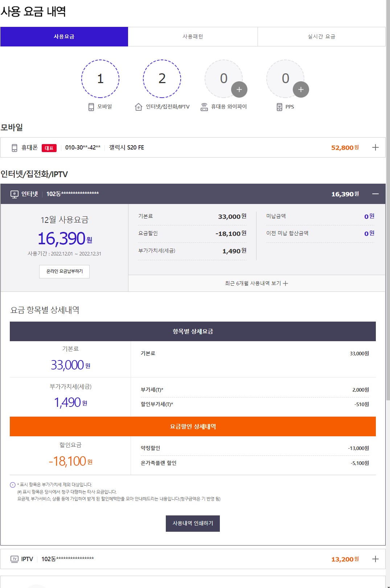The image size is (390, 588).
Task: Switch to the 사용패턴 tab
Action: coord(193,37)
